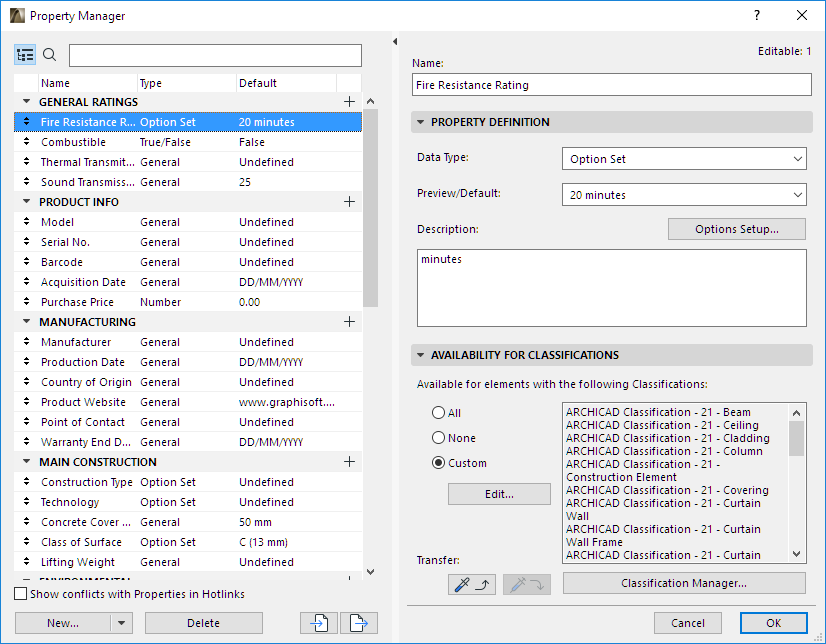The height and width of the screenshot is (644, 826).
Task: Select the All classifications radio button
Action: [438, 412]
